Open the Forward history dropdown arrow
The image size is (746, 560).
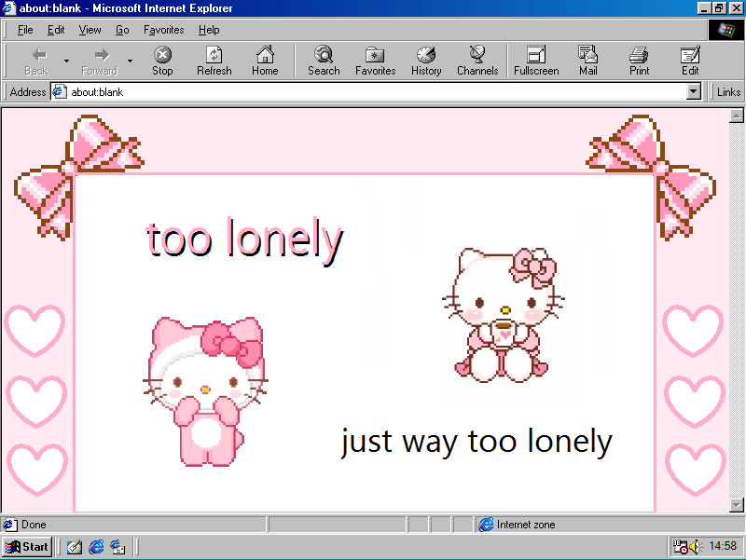click(x=130, y=61)
